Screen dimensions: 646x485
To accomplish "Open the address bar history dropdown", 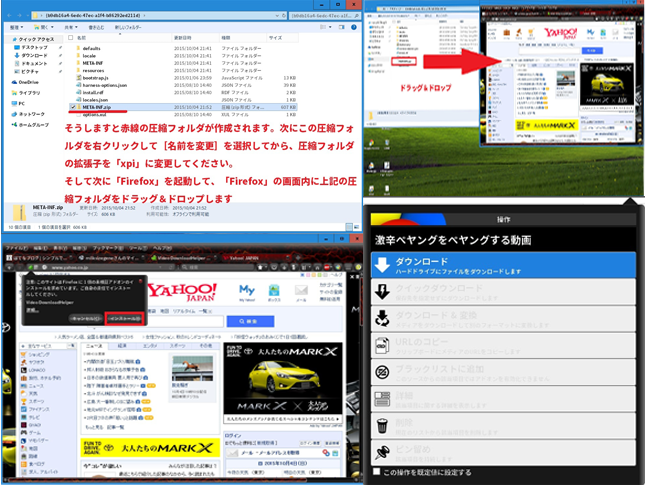I will [x=277, y=16].
